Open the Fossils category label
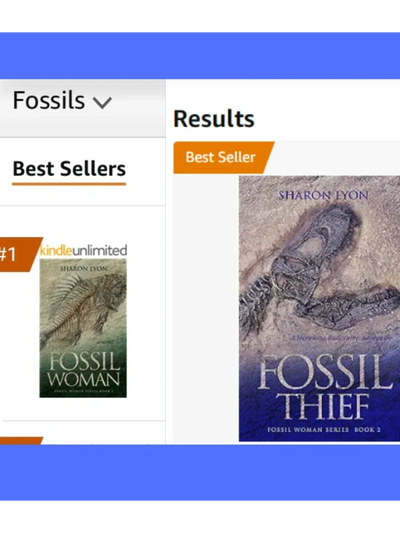400x533 pixels. pos(49,100)
